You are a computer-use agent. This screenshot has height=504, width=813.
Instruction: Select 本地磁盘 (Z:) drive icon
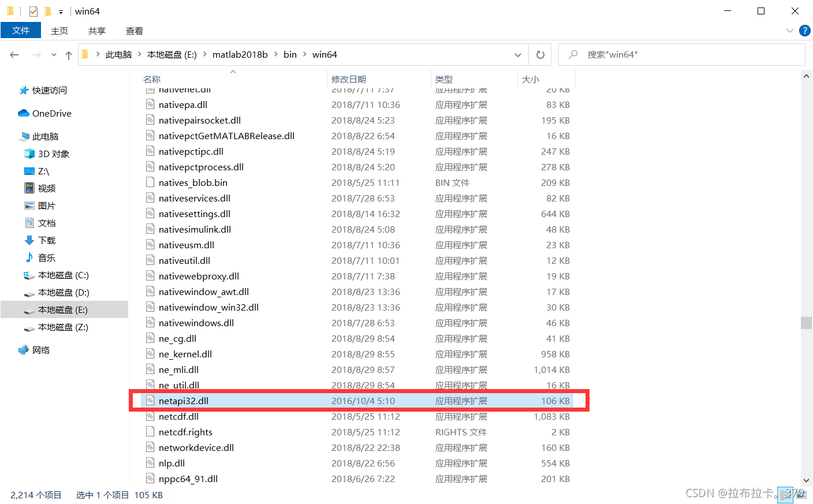point(29,328)
